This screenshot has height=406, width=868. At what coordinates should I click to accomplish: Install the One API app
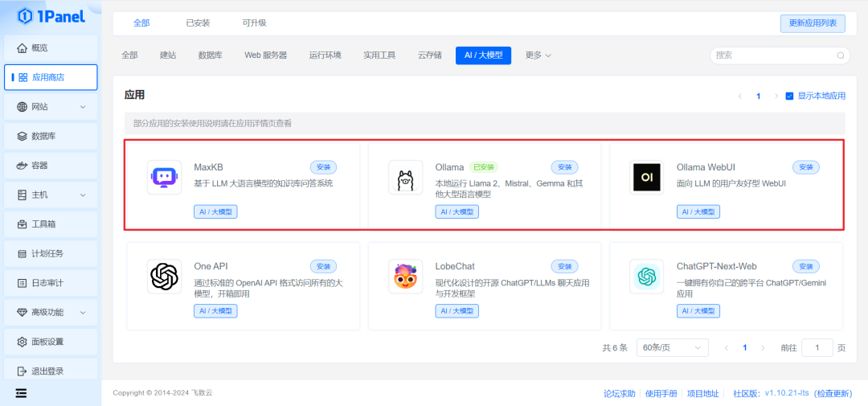coord(323,266)
